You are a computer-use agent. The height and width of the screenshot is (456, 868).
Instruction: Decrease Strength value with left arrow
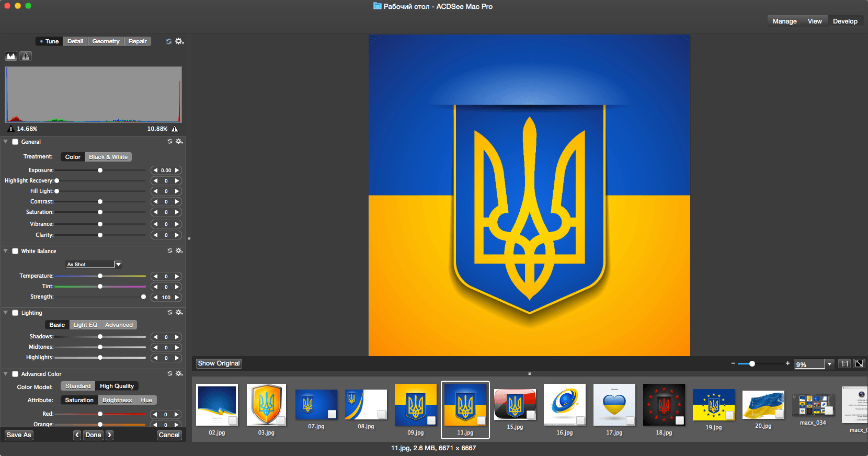[x=155, y=298]
